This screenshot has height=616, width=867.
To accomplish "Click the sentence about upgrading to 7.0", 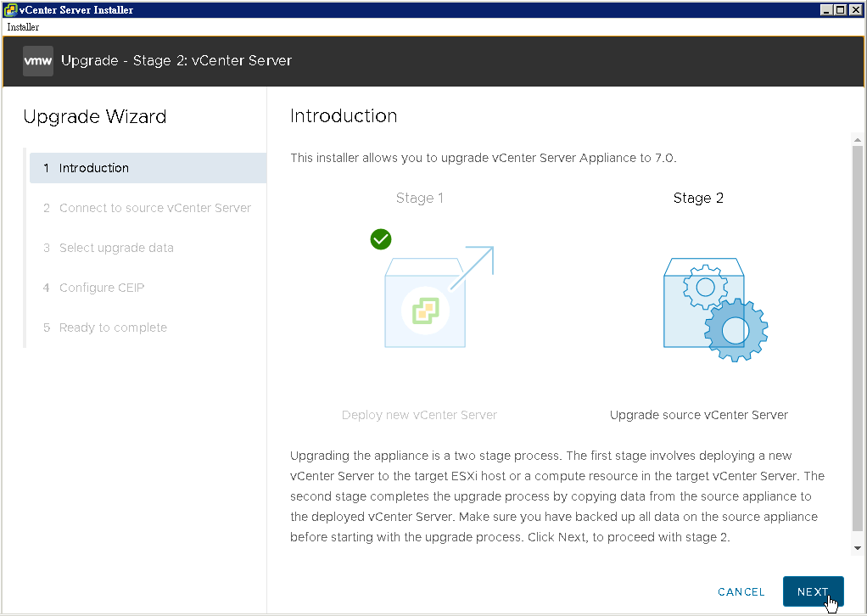I will [484, 158].
